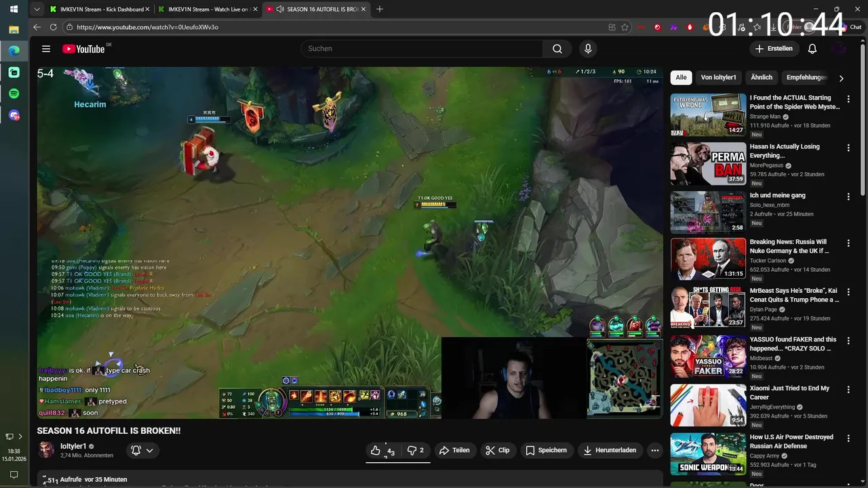The width and height of the screenshot is (868, 488).
Task: Open File Explorer in taskbar
Action: [14, 30]
